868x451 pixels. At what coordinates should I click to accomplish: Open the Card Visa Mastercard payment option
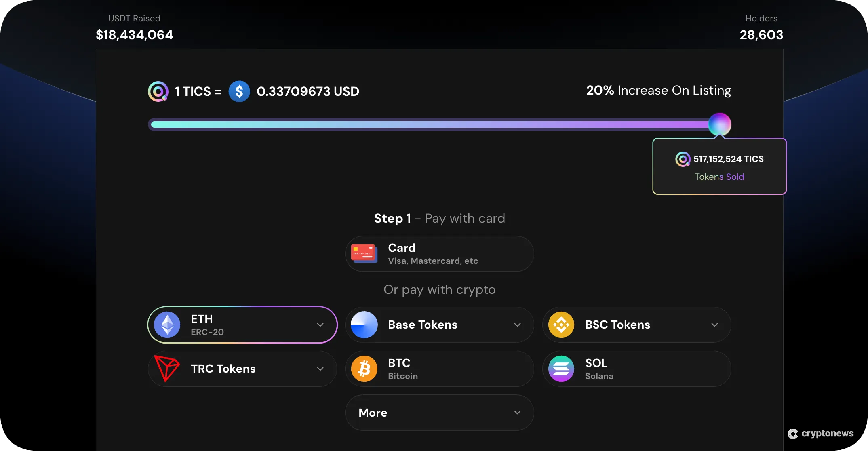coord(439,253)
